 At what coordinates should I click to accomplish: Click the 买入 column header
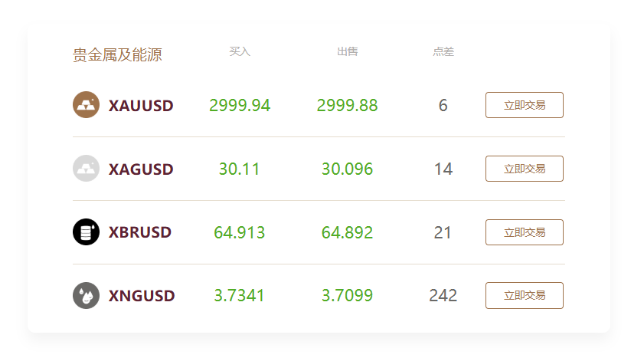(240, 51)
